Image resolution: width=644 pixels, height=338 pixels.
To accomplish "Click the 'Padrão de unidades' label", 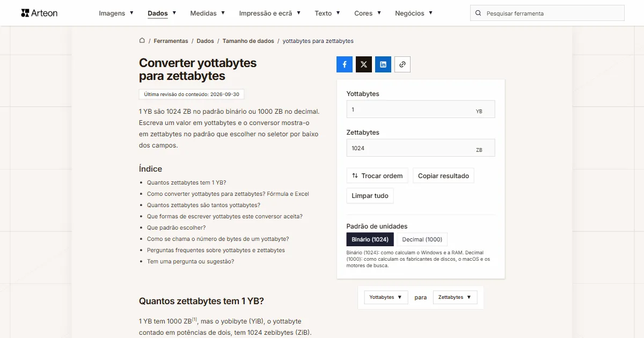I will pyautogui.click(x=377, y=226).
